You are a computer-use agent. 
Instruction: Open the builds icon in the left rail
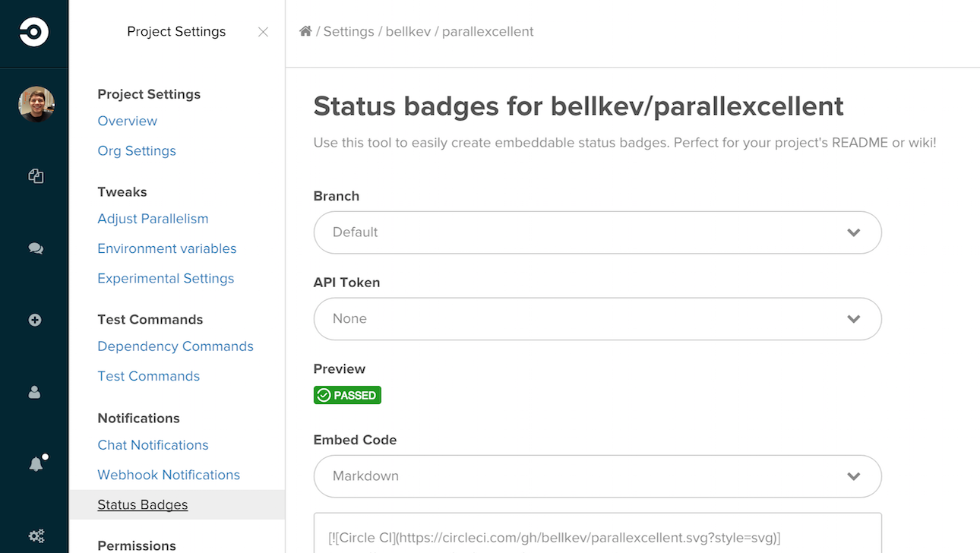coord(36,176)
